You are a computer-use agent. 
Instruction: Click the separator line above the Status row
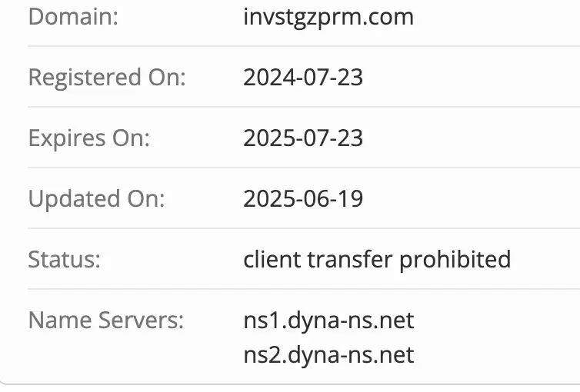point(290,228)
